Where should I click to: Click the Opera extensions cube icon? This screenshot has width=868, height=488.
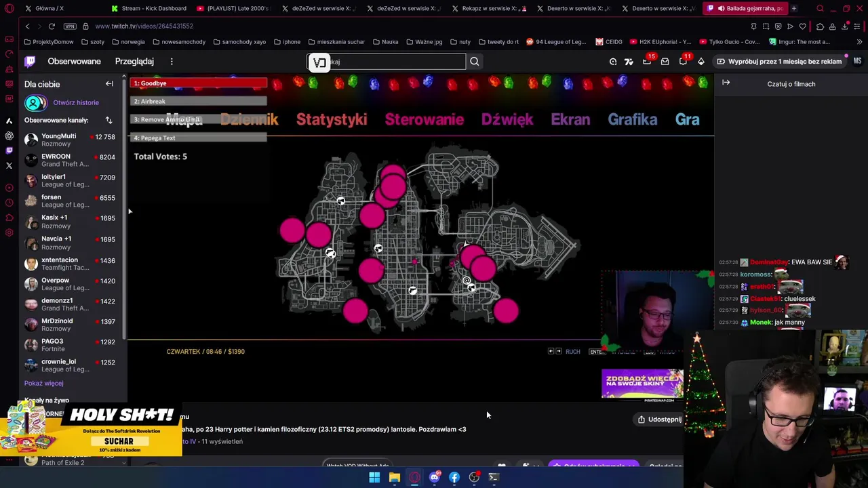point(820,26)
